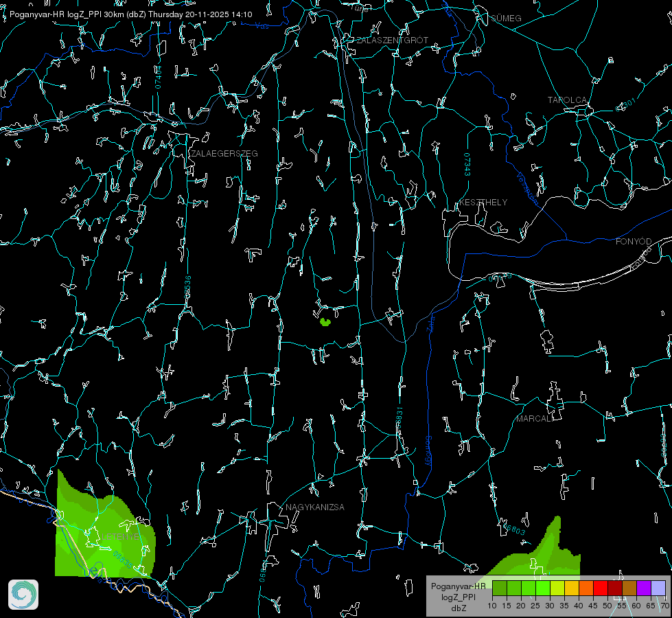
Task: Click the road number 07404 label
Action: [x=158, y=78]
